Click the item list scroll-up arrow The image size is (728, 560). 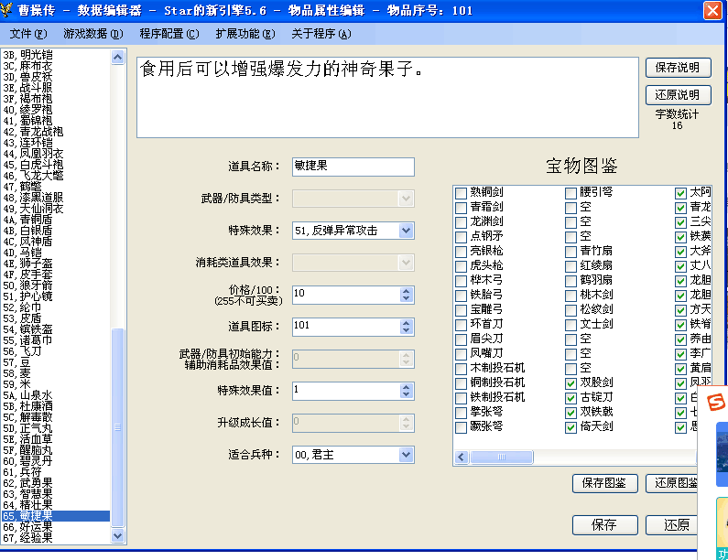tap(118, 57)
